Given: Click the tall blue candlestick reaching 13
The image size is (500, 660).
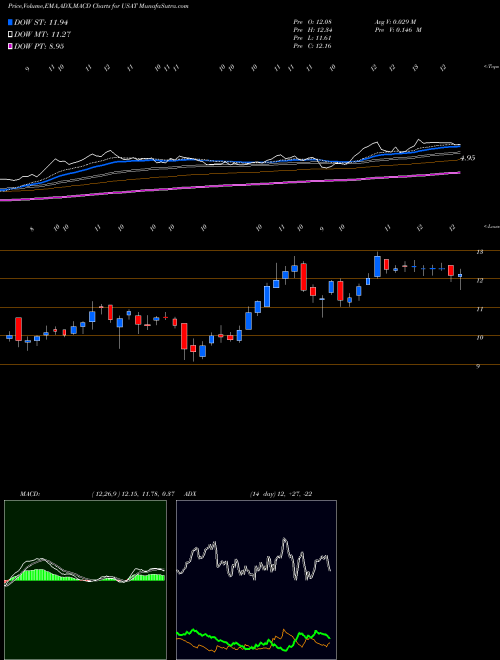Looking at the screenshot, I should 377,266.
